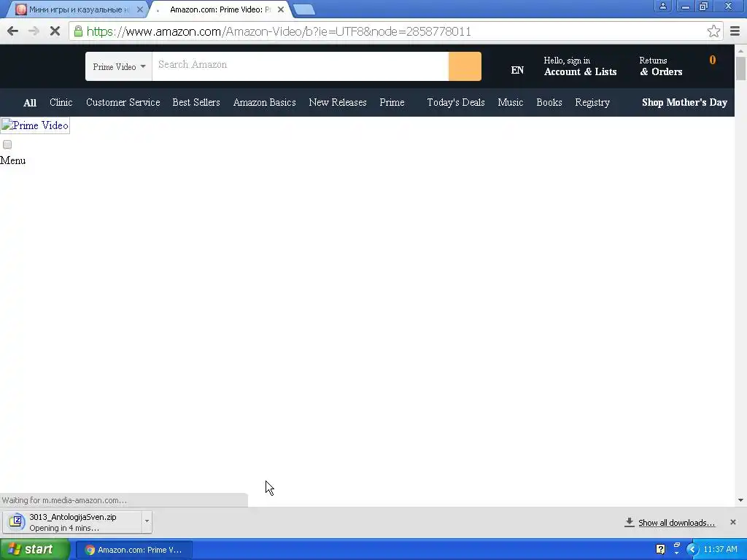This screenshot has height=560, width=747.
Task: Go to Clinic in the nav bar
Action: (x=61, y=102)
